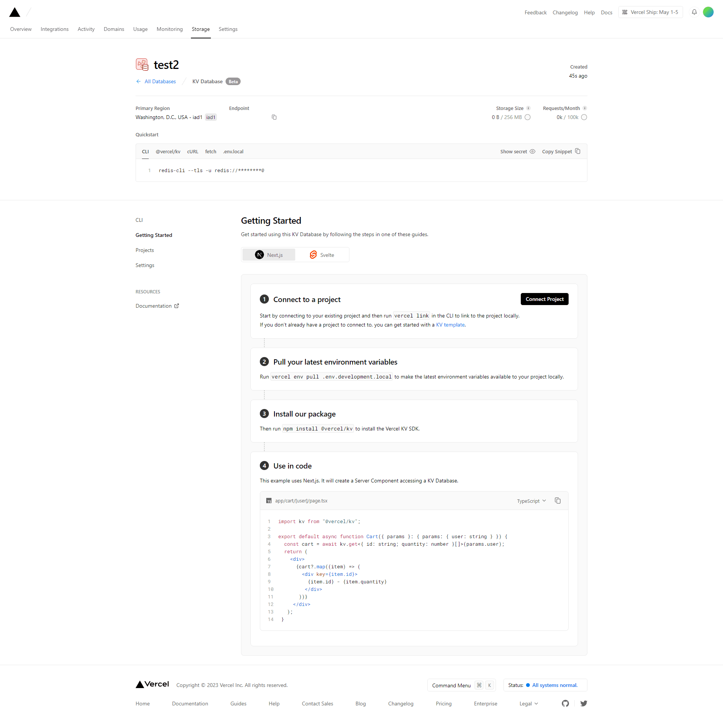This screenshot has width=723, height=728.
Task: Open the user avatar menu
Action: point(708,12)
